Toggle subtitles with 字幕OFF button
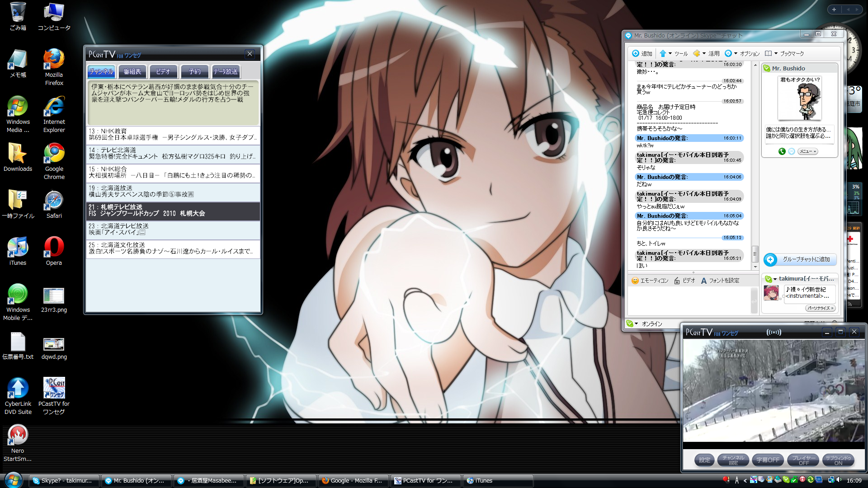Screen dimensions: 868x488 tap(768, 460)
